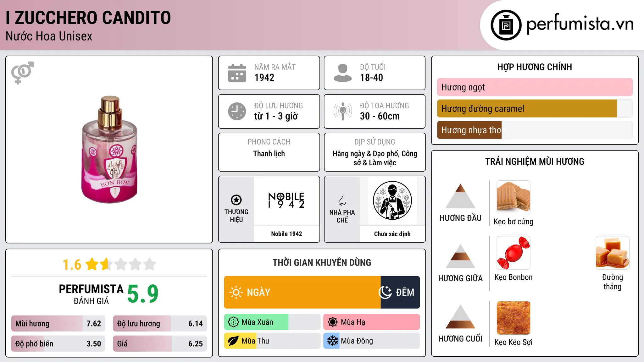
Task: Click the Hương đầu pyramid icon
Action: click(x=460, y=196)
